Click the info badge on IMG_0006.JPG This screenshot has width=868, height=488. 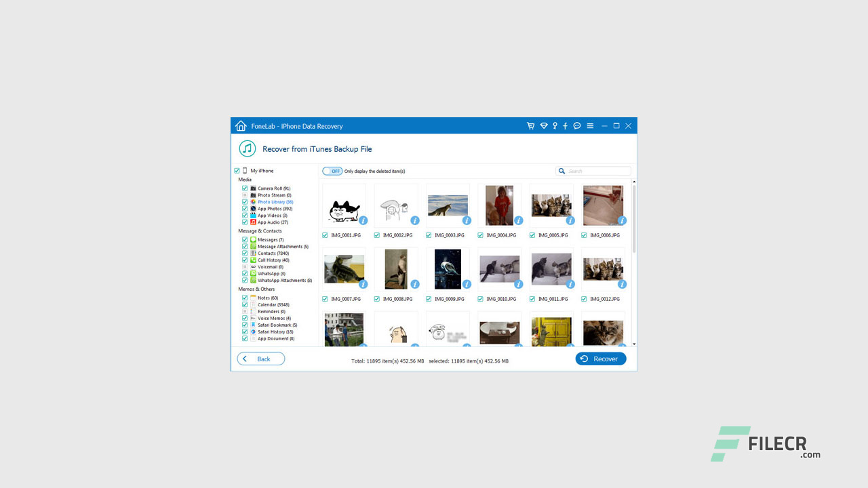622,220
